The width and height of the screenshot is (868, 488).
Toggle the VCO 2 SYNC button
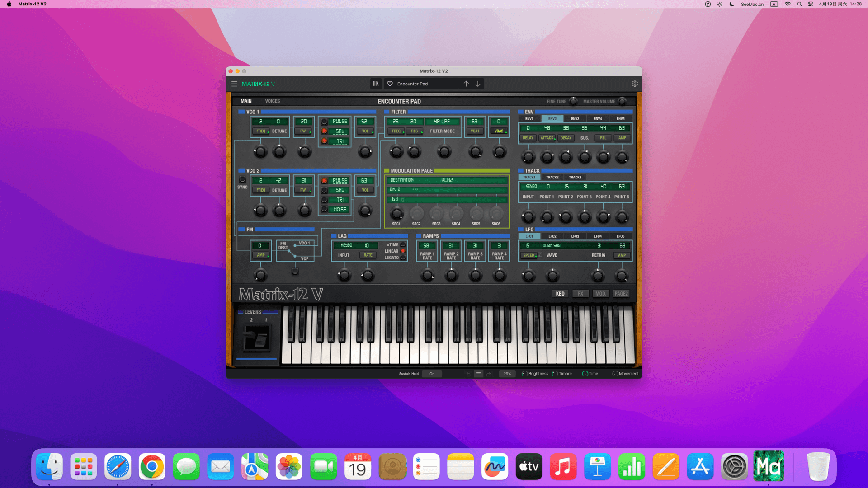click(242, 180)
